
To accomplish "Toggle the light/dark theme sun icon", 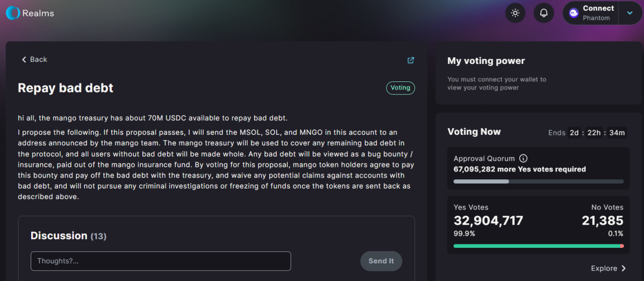I will (515, 13).
